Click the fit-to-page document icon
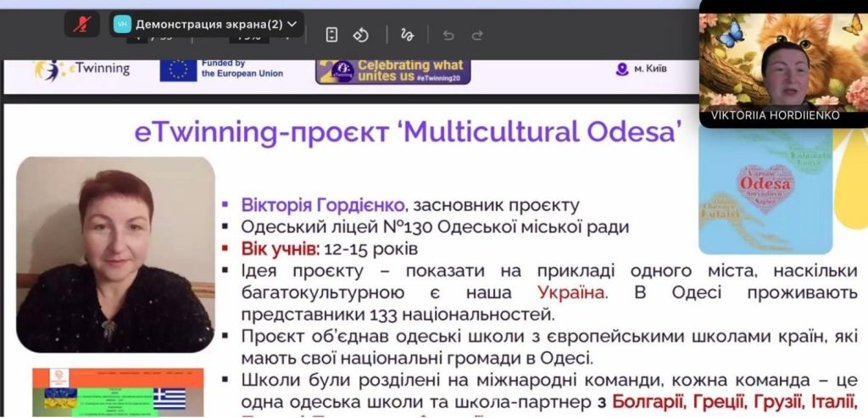 pyautogui.click(x=332, y=35)
